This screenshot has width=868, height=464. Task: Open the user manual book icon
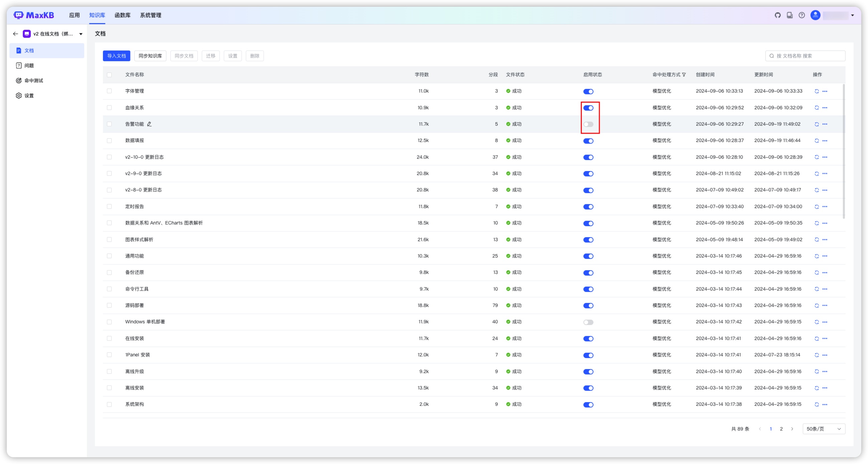pos(790,15)
